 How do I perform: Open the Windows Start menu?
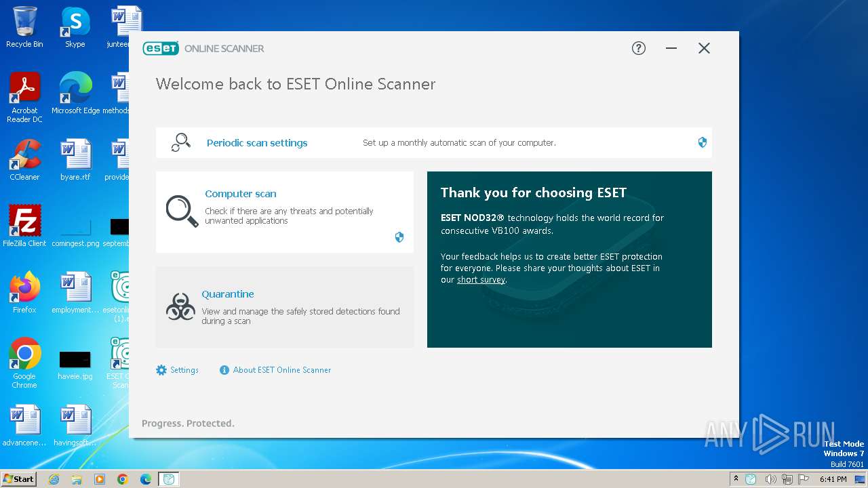tap(19, 479)
